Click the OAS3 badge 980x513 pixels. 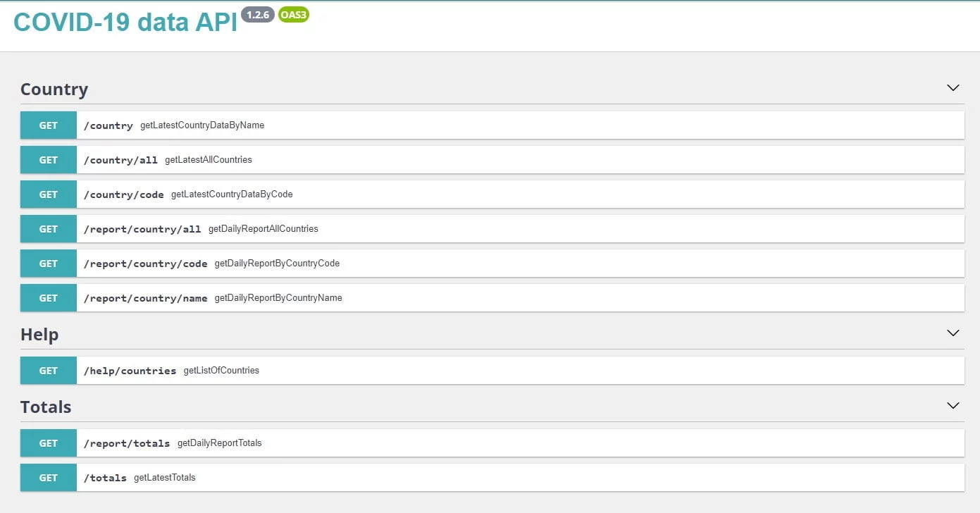point(294,15)
